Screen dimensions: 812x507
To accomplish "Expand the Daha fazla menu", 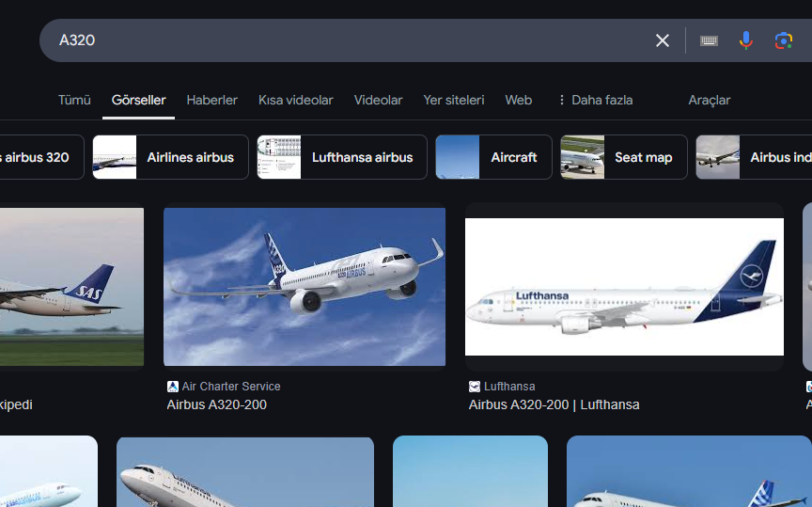I will point(596,100).
